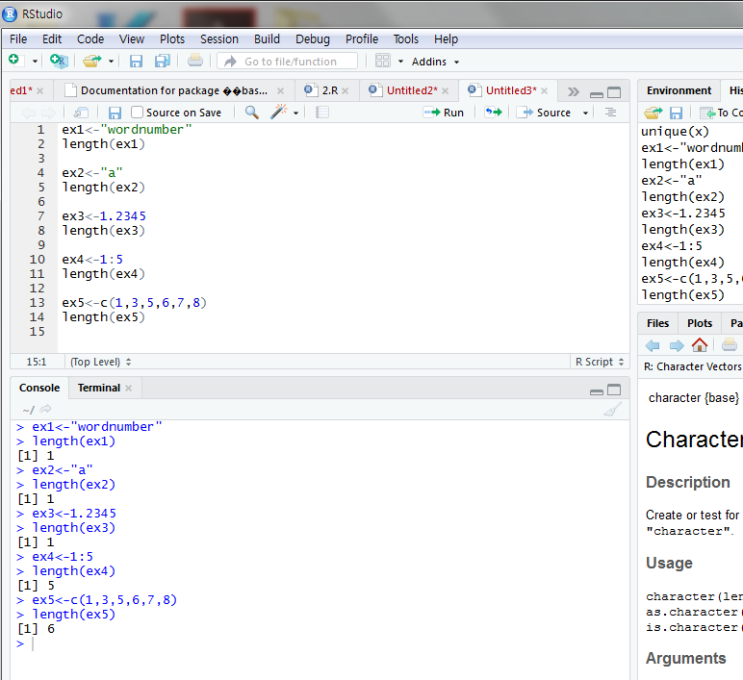Show more editor tabs with double chevron
The height and width of the screenshot is (680, 743).
point(573,91)
